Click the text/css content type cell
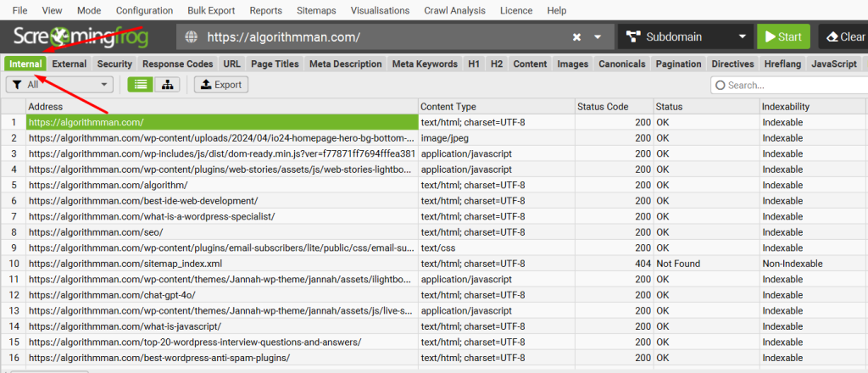This screenshot has height=373, width=868. pyautogui.click(x=497, y=248)
